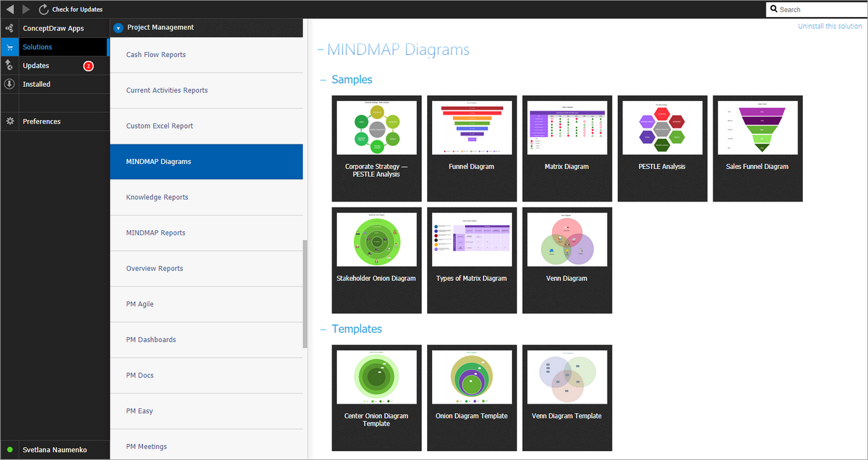Open the Matrix Diagram sample
868x460 pixels.
coord(567,149)
